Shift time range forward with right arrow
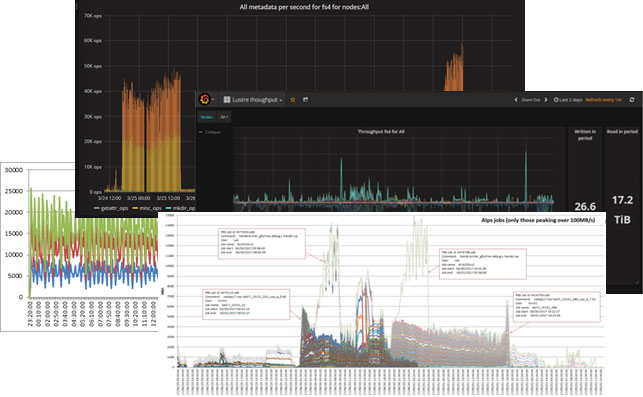The height and width of the screenshot is (397, 643). [x=546, y=100]
